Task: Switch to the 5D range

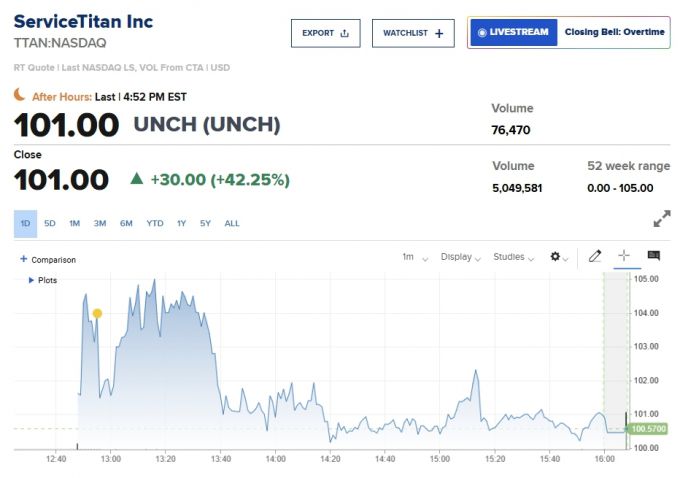Action: tap(50, 223)
